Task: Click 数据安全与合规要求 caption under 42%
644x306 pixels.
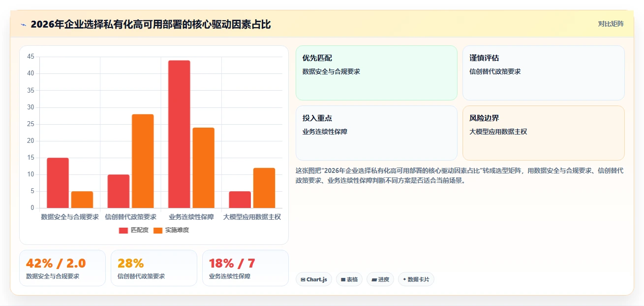Action: 53,276
